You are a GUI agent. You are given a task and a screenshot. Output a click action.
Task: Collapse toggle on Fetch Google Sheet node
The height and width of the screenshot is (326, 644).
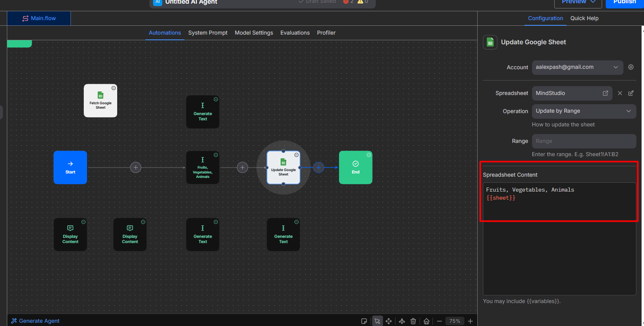114,88
